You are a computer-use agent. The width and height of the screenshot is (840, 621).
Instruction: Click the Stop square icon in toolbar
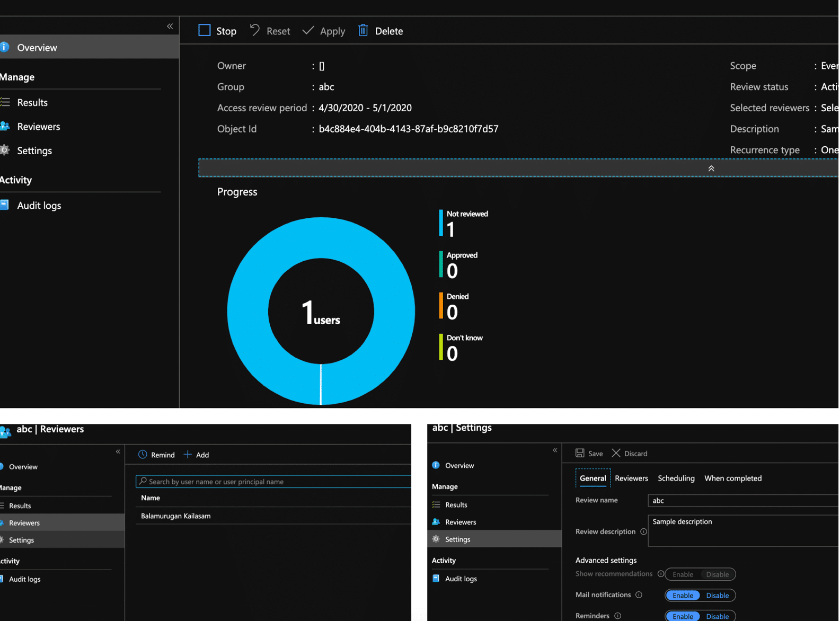205,31
